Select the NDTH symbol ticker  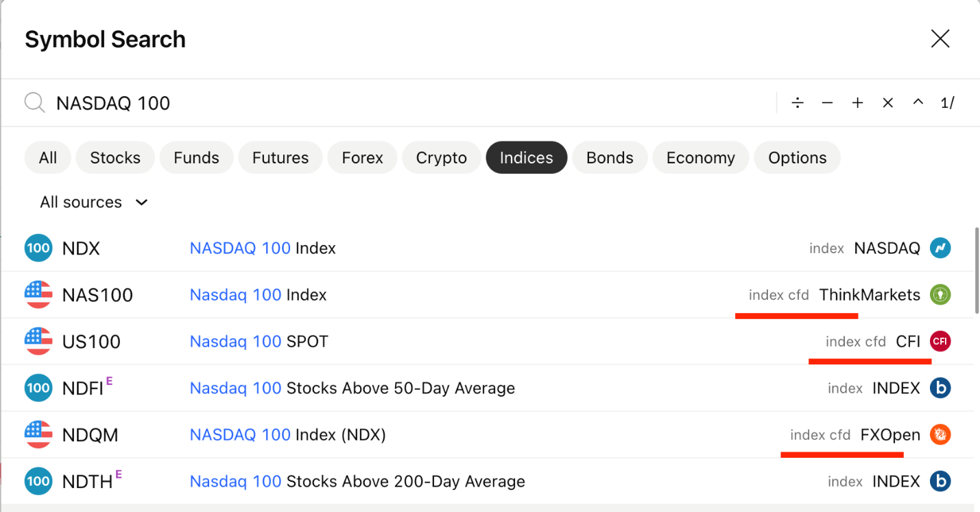click(87, 482)
